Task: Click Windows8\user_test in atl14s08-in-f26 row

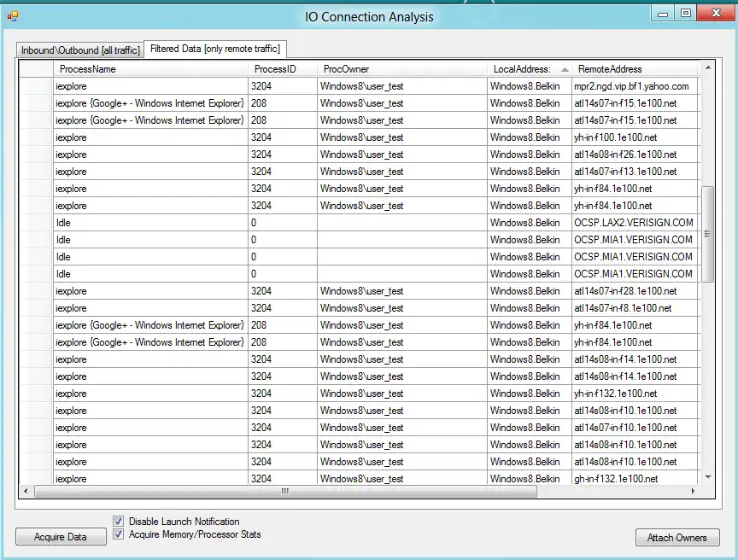Action: click(402, 155)
